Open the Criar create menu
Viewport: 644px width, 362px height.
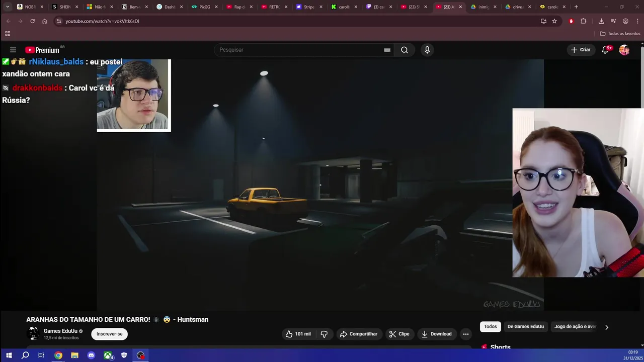tap(581, 50)
